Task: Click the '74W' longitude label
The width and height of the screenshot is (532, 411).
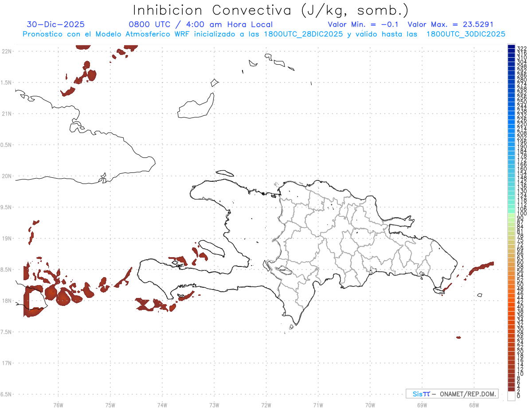Action: coord(162,405)
